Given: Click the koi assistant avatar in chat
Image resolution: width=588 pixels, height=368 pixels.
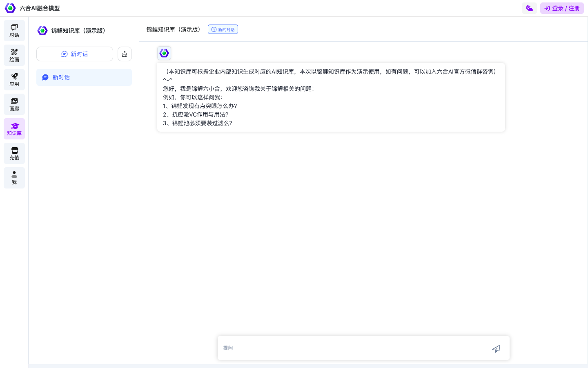Looking at the screenshot, I should coord(164,53).
